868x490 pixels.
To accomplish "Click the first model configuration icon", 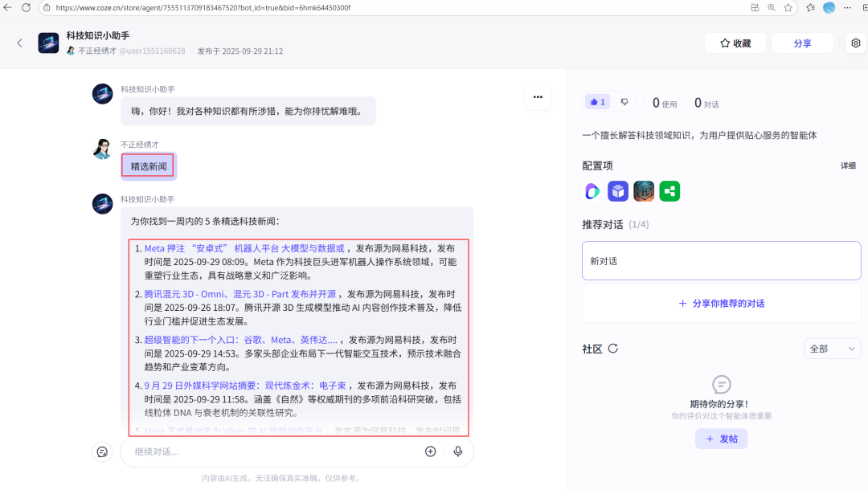I will (592, 191).
